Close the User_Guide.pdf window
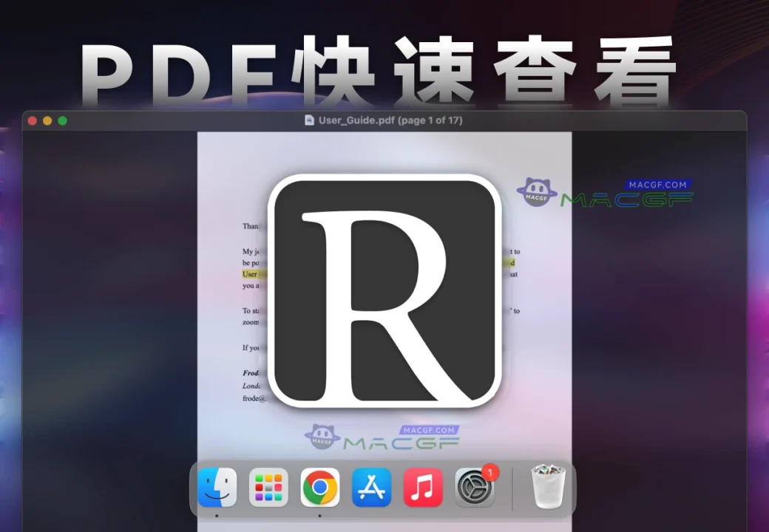The width and height of the screenshot is (769, 532). pos(32,120)
